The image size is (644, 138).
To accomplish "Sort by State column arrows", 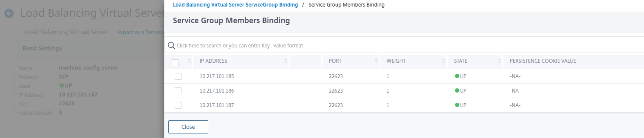I will [x=499, y=61].
